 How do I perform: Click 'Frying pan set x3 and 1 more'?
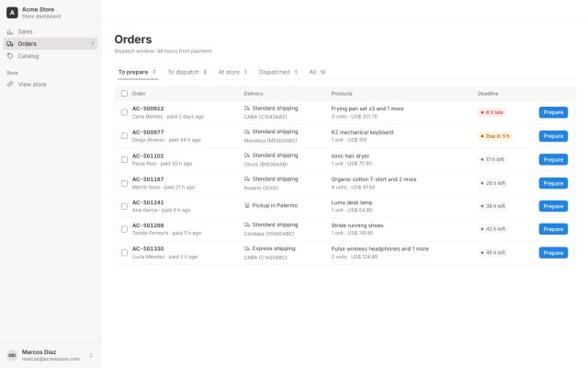point(367,109)
